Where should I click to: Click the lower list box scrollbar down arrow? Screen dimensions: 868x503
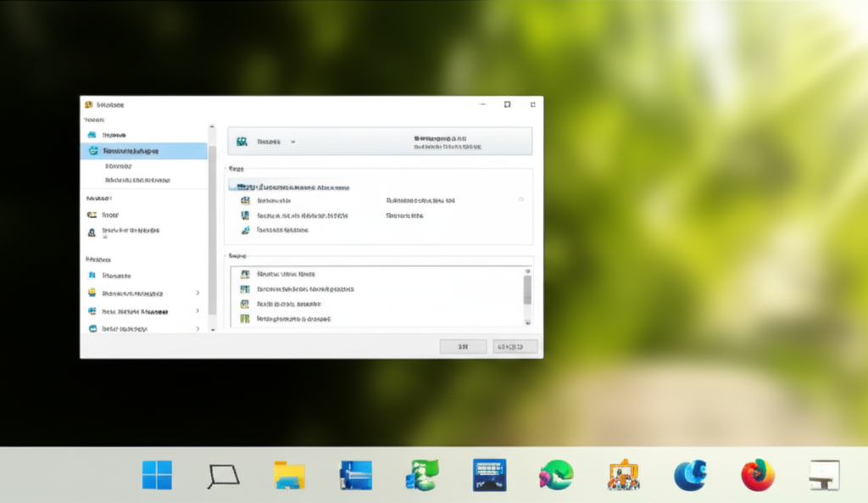528,322
